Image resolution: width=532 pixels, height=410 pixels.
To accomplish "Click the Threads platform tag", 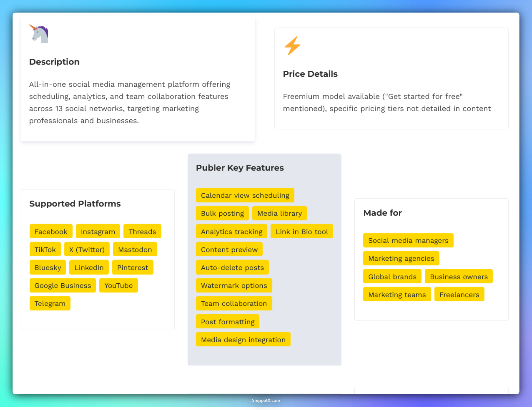I will click(x=142, y=231).
